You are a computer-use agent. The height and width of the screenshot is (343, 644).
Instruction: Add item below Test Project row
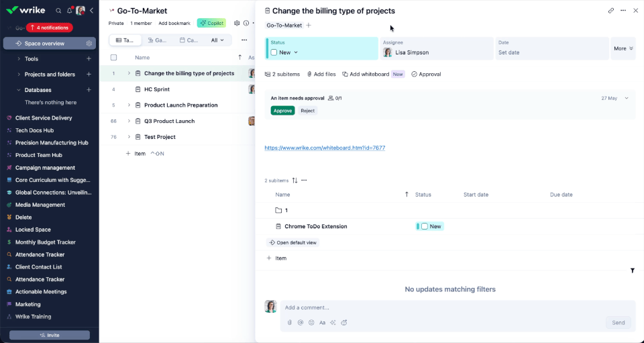pos(136,154)
